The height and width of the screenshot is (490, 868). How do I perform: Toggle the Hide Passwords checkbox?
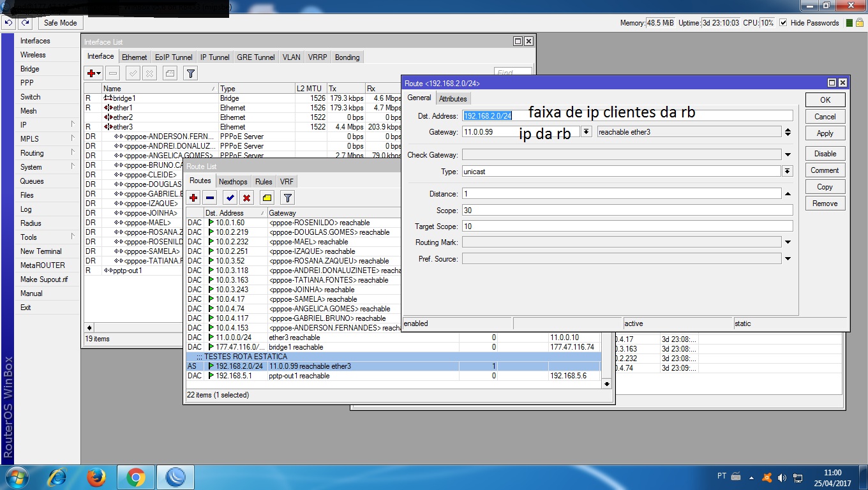(x=782, y=23)
